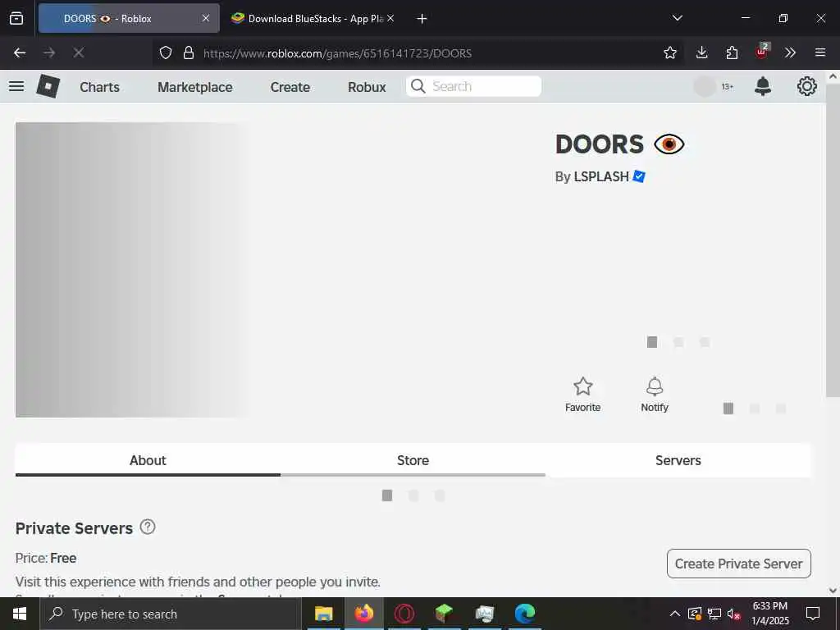
Task: Open the Firefox application menu
Action: [x=819, y=52]
